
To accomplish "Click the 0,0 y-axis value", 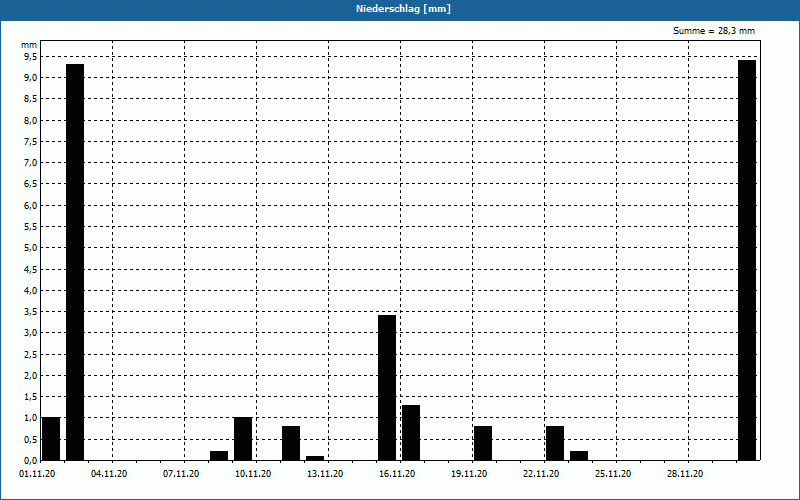I will click(31, 460).
